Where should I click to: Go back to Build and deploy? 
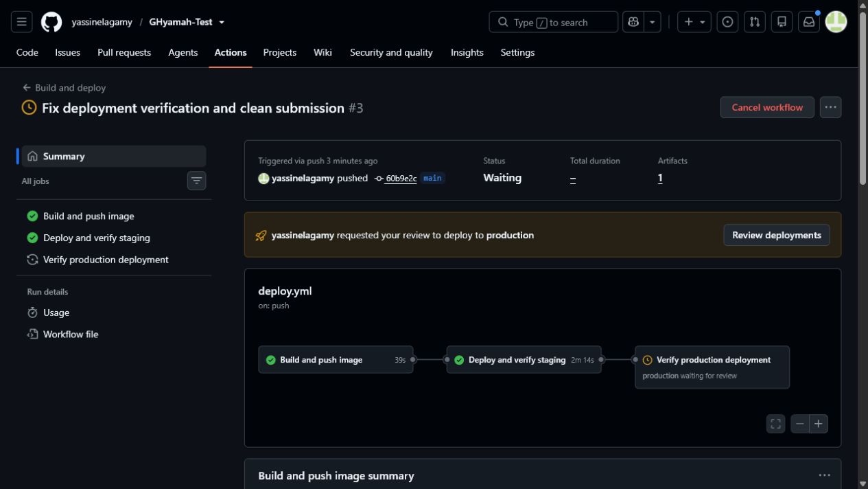[x=64, y=88]
